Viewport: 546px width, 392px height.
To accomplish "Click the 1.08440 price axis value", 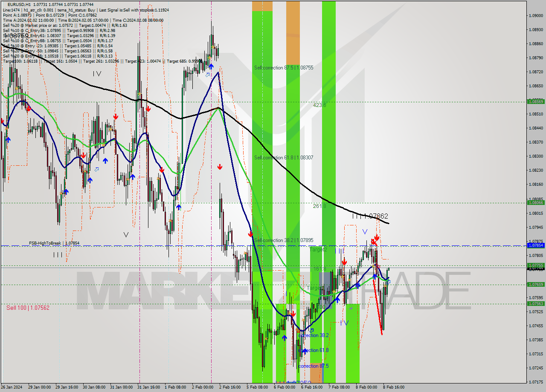I will pos(536,128).
